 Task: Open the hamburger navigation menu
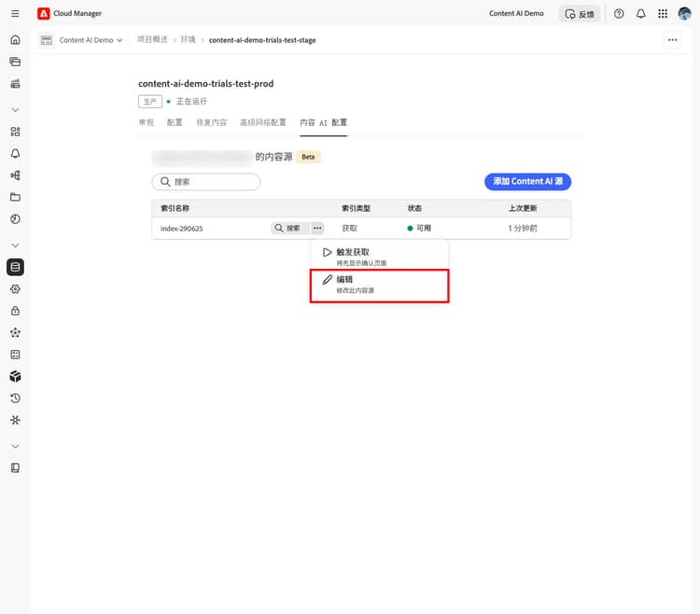[x=15, y=13]
